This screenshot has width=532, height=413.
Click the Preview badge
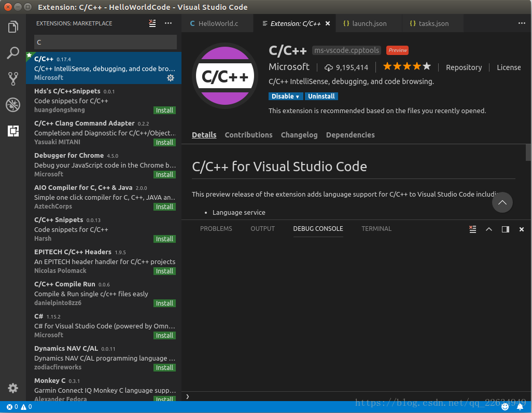coord(397,50)
